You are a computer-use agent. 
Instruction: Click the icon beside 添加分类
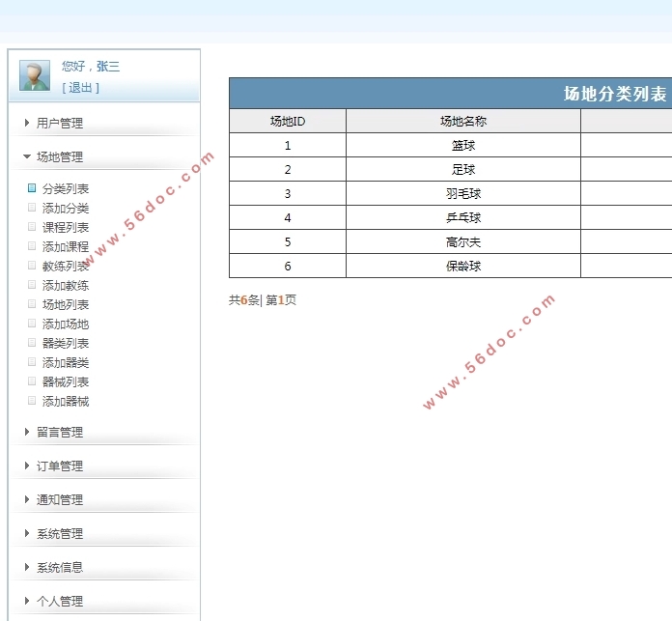click(32, 209)
